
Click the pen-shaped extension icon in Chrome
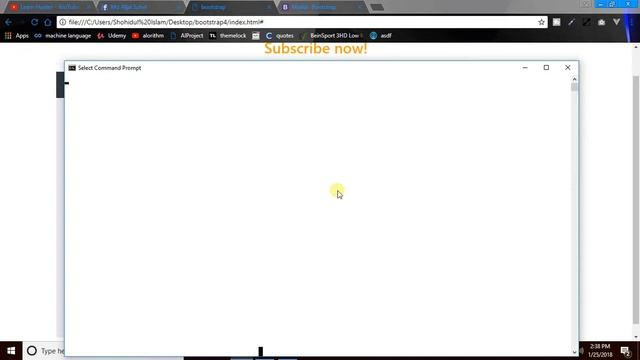[x=571, y=22]
